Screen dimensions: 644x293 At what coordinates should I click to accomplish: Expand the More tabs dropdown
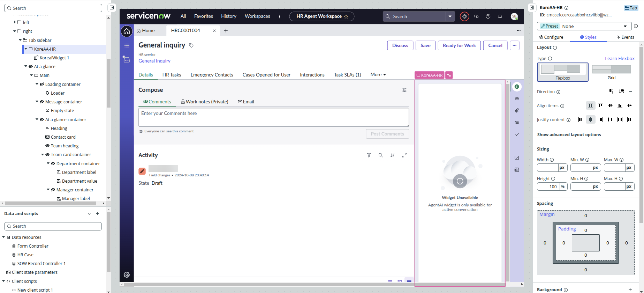tap(378, 75)
